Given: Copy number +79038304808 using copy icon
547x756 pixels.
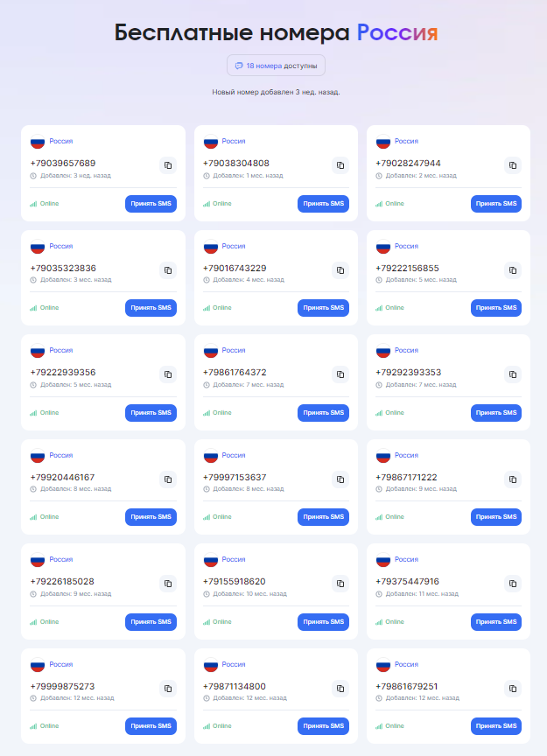Looking at the screenshot, I should 340,164.
